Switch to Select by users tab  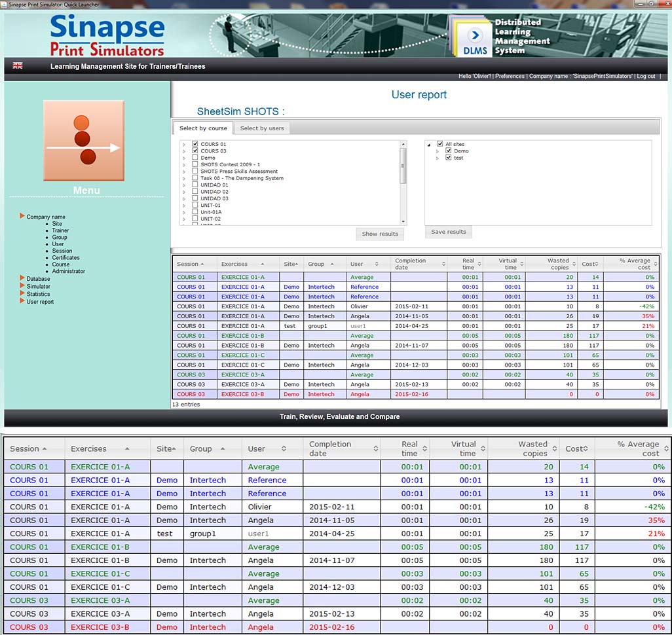[x=262, y=128]
